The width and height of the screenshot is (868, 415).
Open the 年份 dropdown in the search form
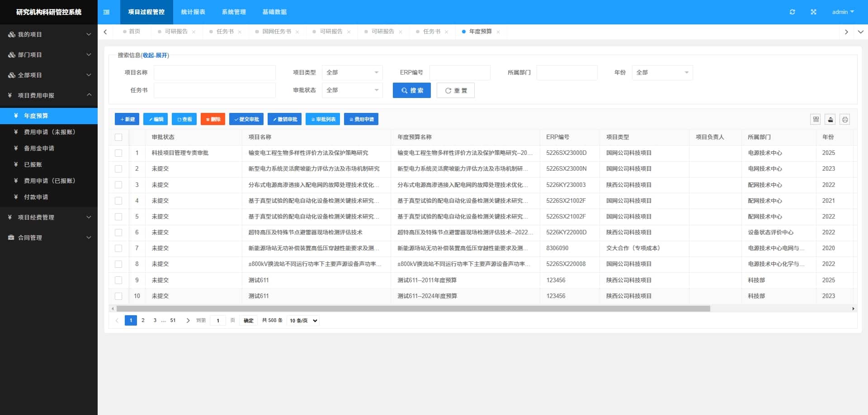tap(662, 73)
